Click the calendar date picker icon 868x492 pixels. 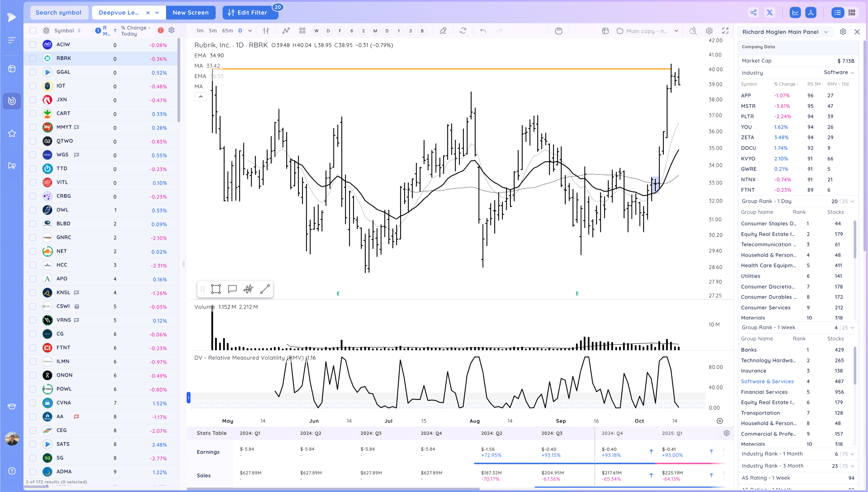coord(559,31)
